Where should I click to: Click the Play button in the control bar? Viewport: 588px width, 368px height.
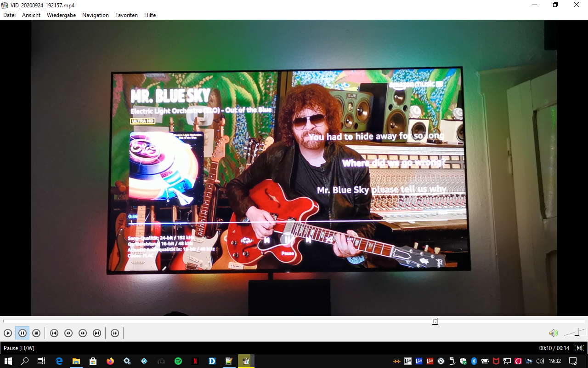point(8,333)
